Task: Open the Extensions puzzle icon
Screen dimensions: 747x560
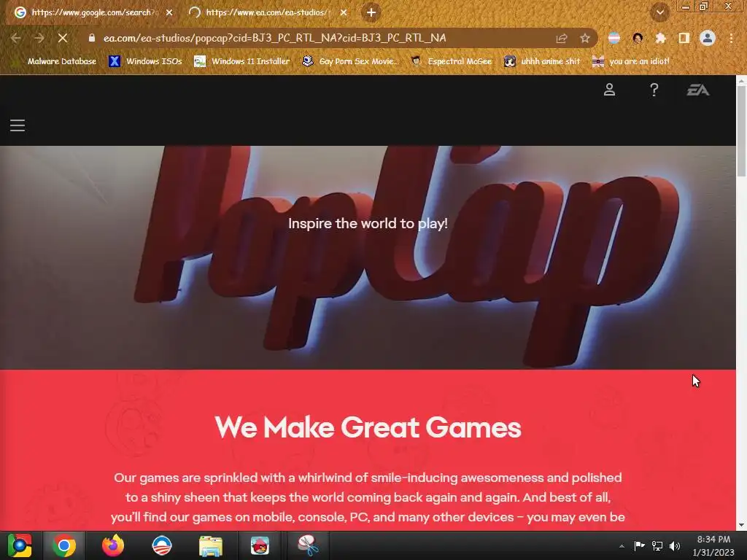Action: [x=660, y=38]
